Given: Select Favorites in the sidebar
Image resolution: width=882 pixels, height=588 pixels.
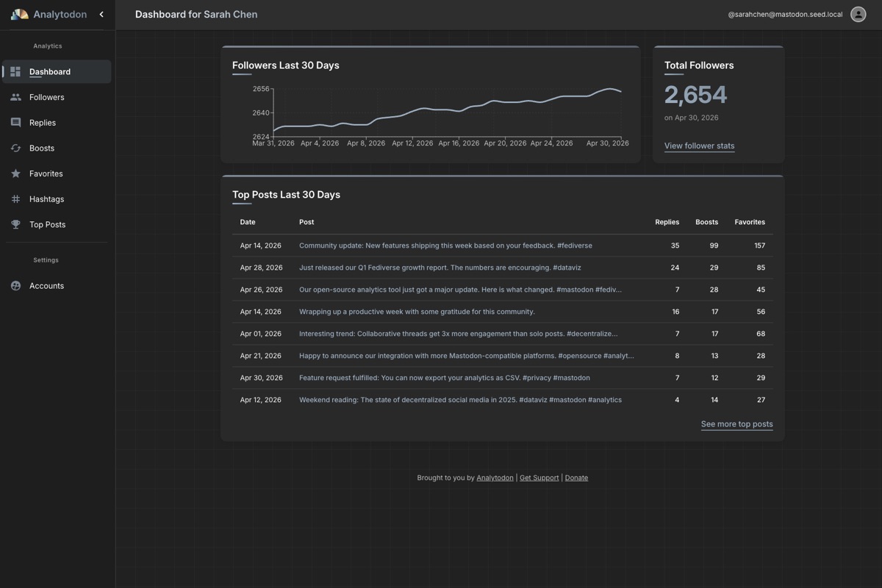Looking at the screenshot, I should [x=57, y=173].
